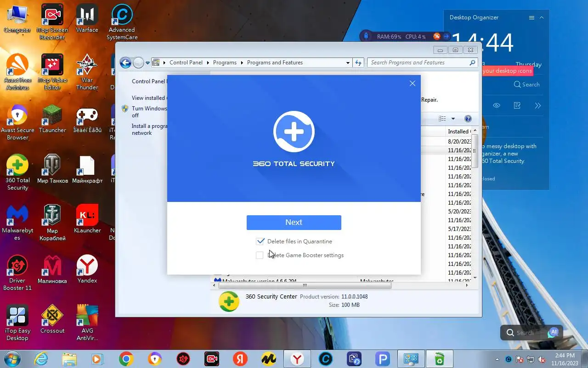Click Search in Desktop Organizer
This screenshot has width=588, height=368.
point(526,84)
